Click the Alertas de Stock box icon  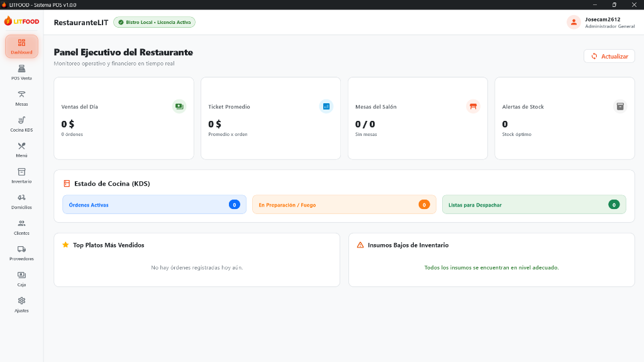[620, 106]
